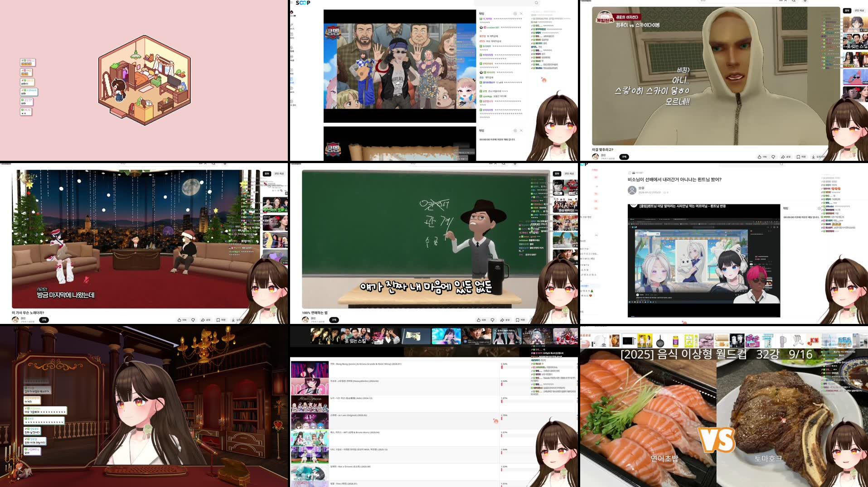Click the 오프라인 저장 download icon on the skydiving video

click(814, 157)
